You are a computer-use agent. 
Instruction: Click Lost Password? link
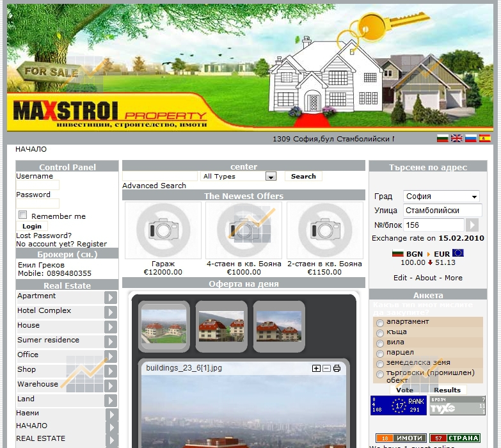44,236
